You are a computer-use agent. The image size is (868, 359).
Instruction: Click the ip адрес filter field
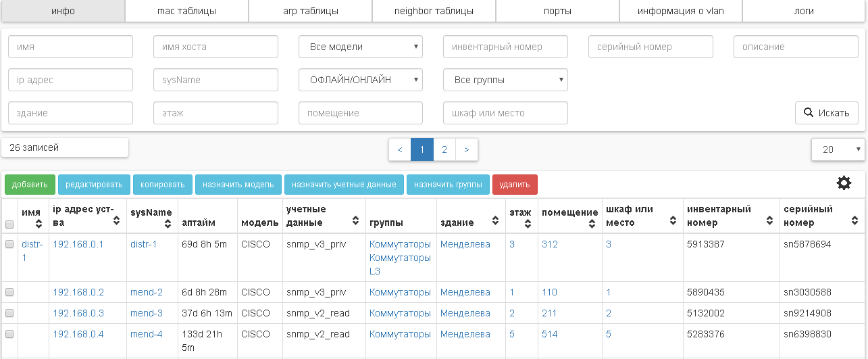point(70,80)
